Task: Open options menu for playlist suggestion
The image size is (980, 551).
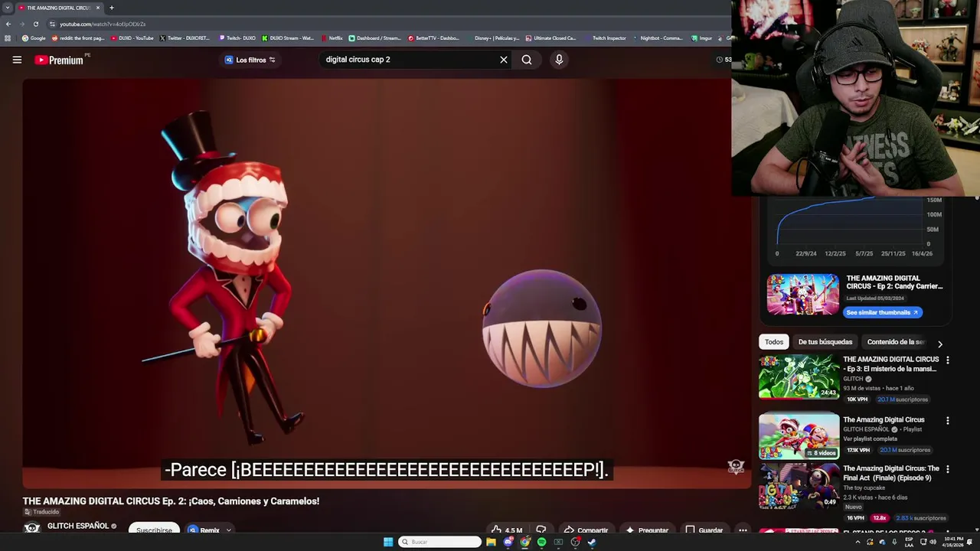Action: tap(947, 420)
